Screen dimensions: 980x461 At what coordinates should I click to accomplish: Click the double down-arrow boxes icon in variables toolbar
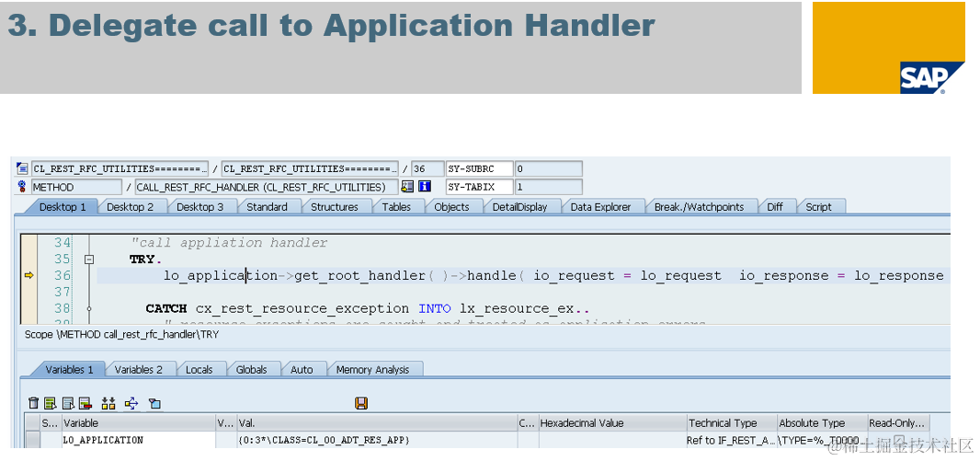pyautogui.click(x=108, y=403)
